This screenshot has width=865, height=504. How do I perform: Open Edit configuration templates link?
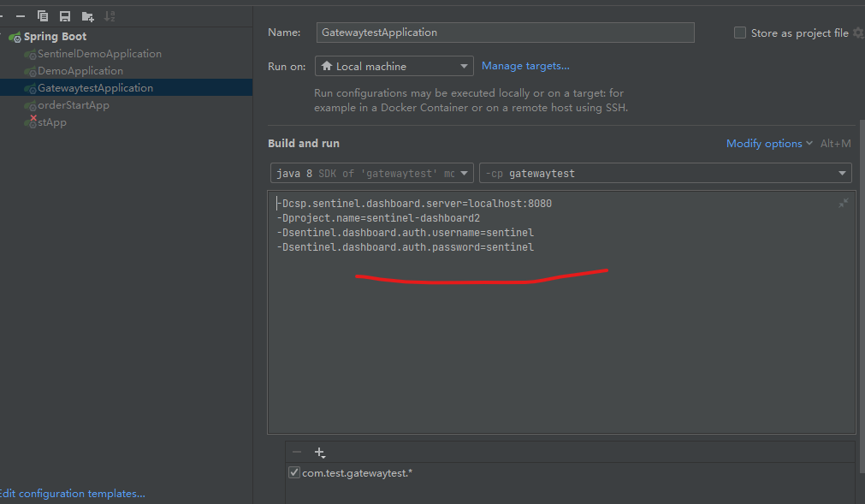coord(72,494)
